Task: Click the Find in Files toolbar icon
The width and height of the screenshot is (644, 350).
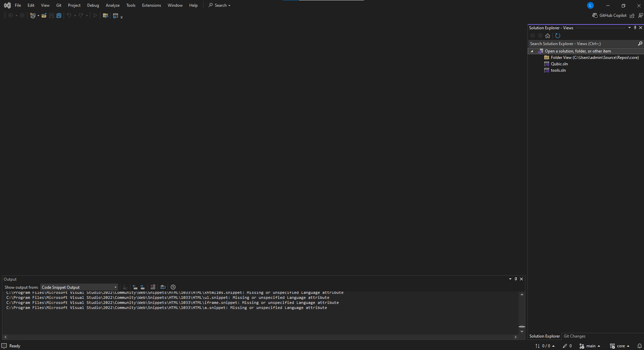Action: 105,15
